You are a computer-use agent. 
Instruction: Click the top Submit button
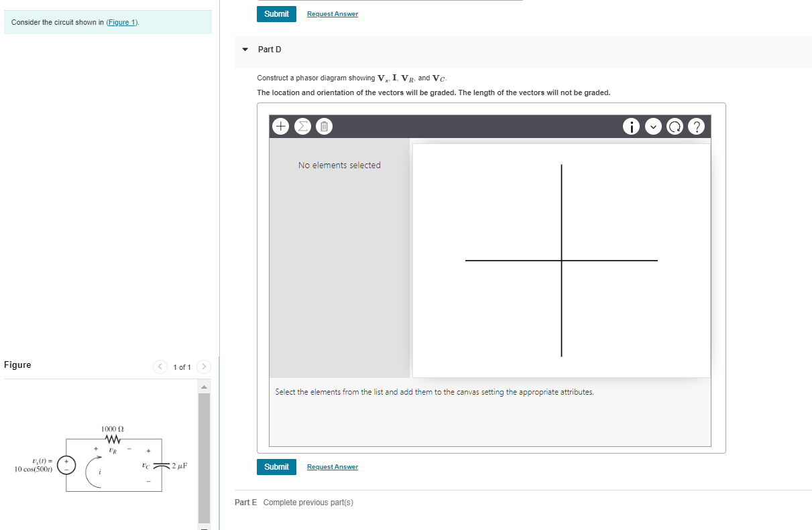point(276,13)
